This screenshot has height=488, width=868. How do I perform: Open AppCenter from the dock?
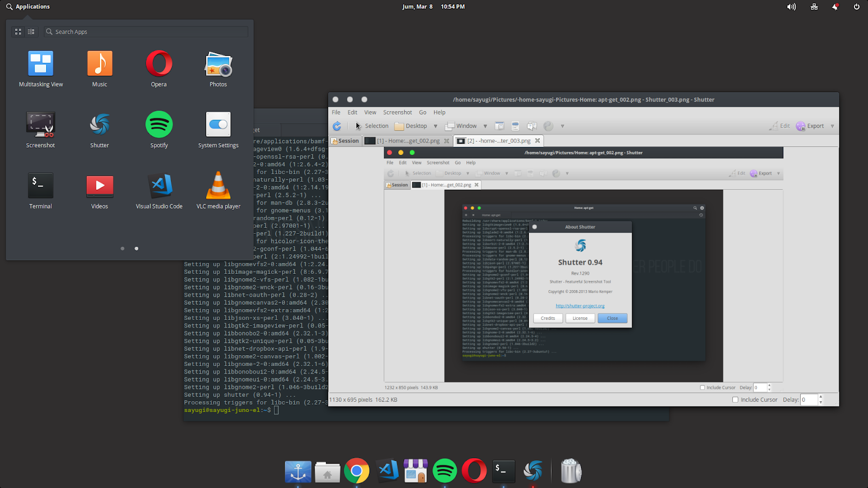coord(416,471)
